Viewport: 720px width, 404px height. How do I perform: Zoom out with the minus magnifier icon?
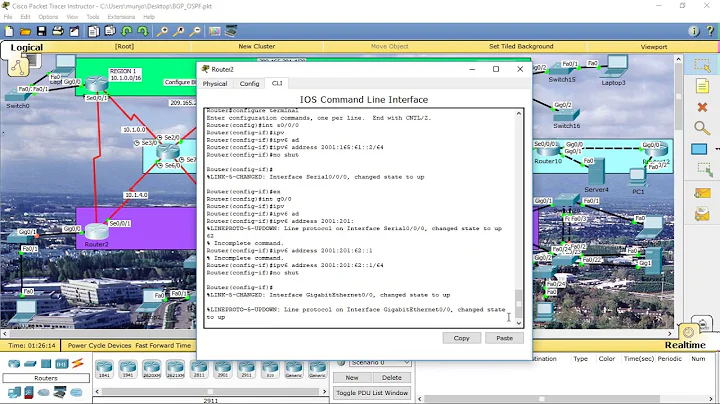tap(195, 31)
